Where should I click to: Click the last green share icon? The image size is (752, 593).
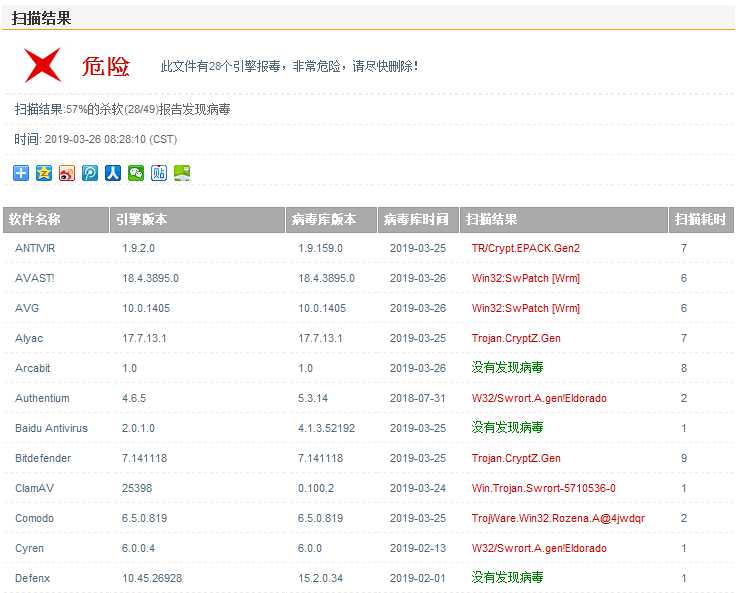click(x=182, y=173)
